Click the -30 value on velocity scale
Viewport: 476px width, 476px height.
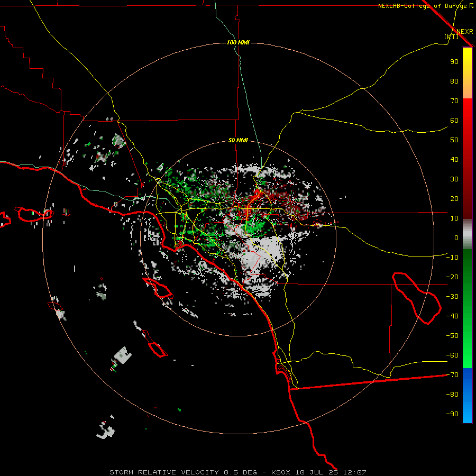452,297
